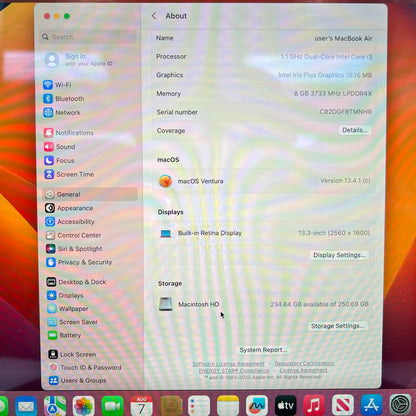Select Screen Saver in the sidebar
The height and width of the screenshot is (416, 416).
pyautogui.click(x=73, y=322)
